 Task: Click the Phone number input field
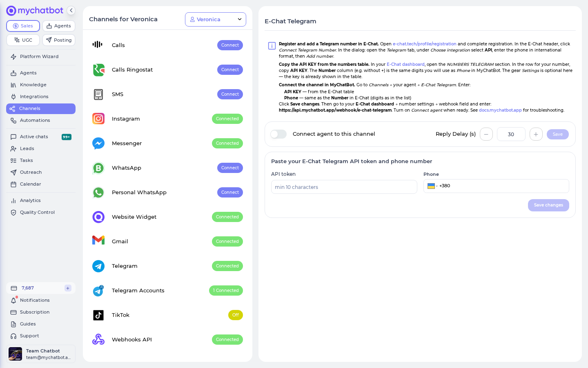(496, 186)
